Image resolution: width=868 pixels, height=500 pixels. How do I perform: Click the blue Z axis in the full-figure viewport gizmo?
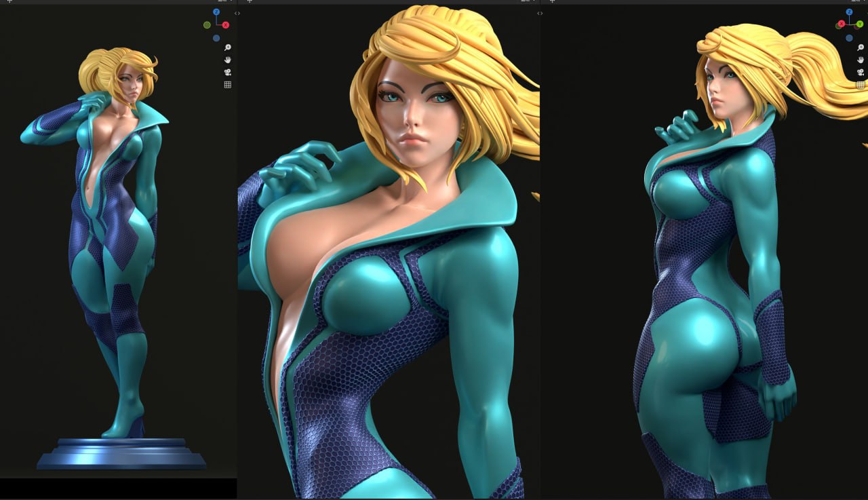(216, 12)
